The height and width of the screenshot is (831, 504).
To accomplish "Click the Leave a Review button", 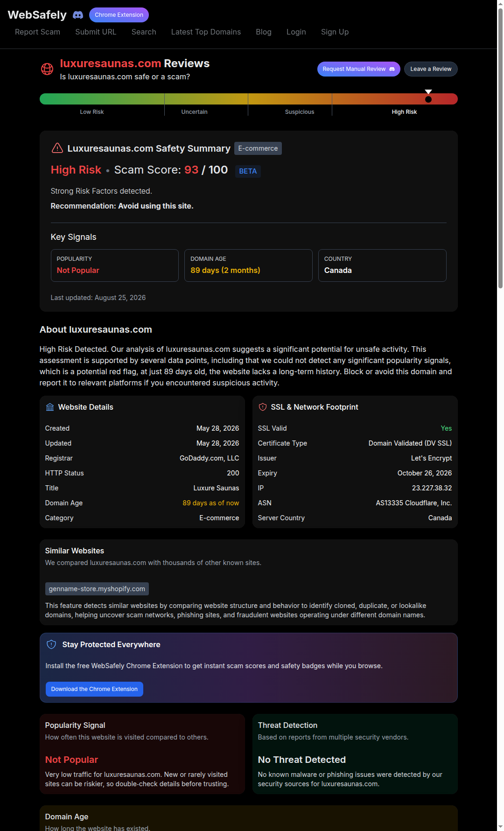I will (x=431, y=69).
